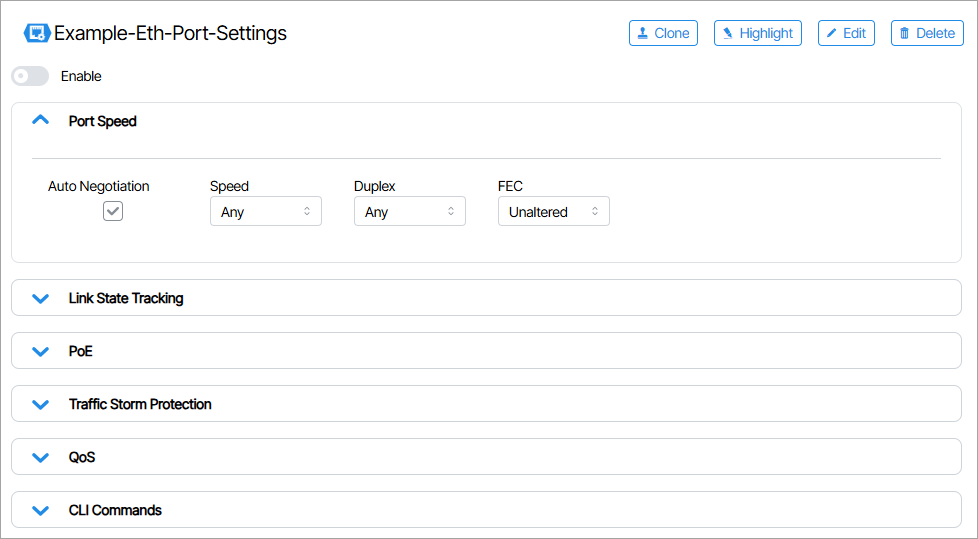The width and height of the screenshot is (978, 539).
Task: Click the Traffic Storm Protection section title
Action: [140, 404]
